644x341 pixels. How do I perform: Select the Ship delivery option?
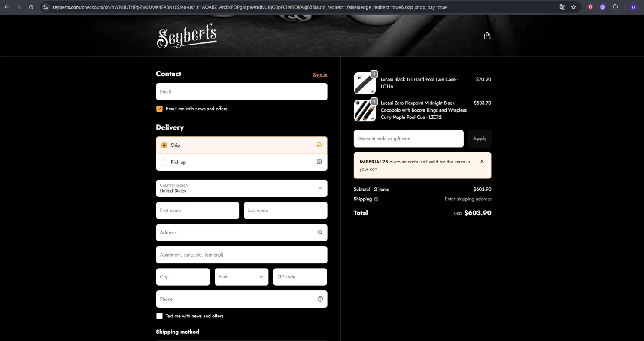(x=242, y=145)
